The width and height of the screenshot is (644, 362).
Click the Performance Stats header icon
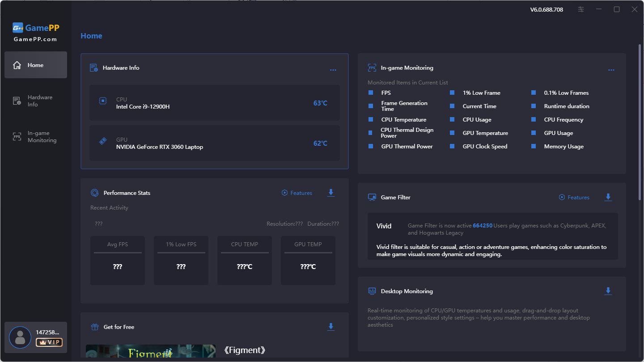94,193
